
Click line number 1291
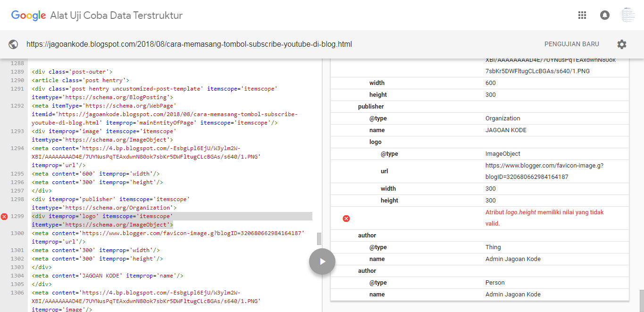tap(17, 89)
